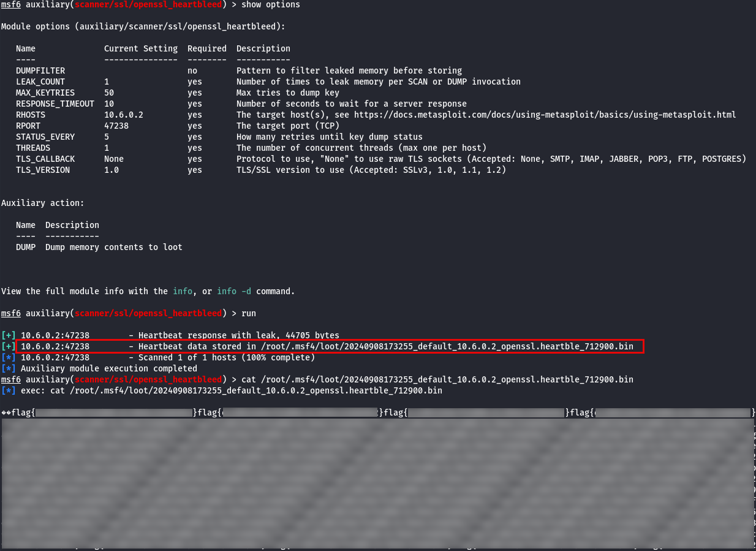The height and width of the screenshot is (551, 756).
Task: Click TLS_CALLBACK current setting None
Action: 114,159
